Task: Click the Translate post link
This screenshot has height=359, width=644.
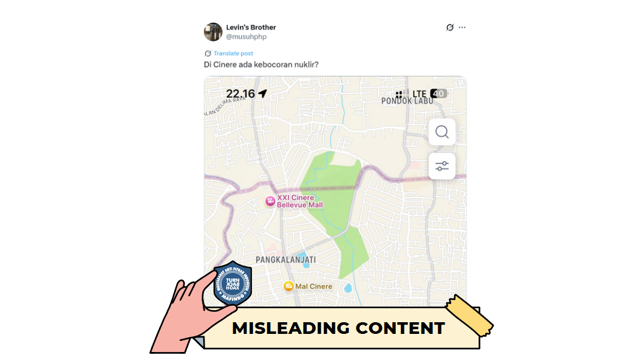Action: (233, 53)
